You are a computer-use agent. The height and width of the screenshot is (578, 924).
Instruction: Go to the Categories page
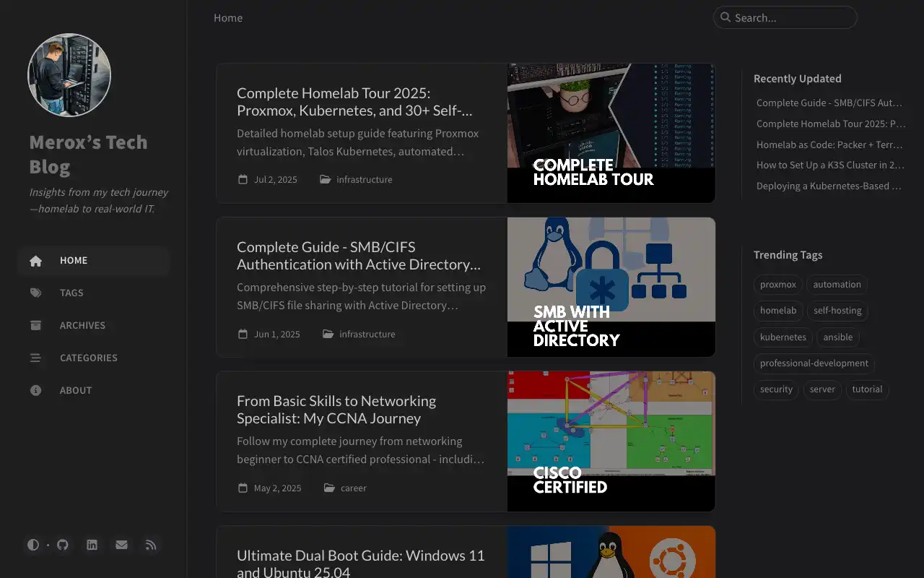88,358
